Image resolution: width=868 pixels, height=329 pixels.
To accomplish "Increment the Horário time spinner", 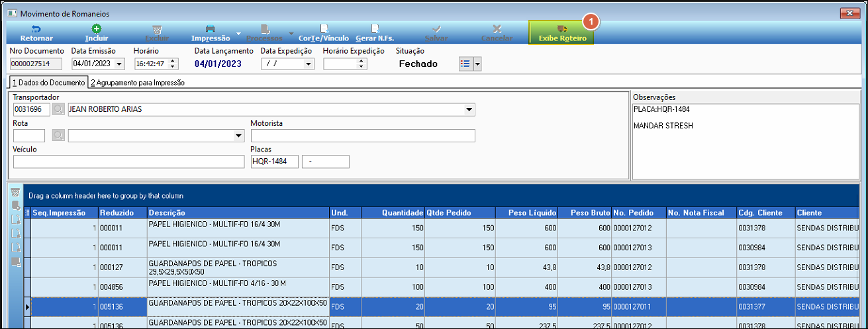I will [x=173, y=61].
